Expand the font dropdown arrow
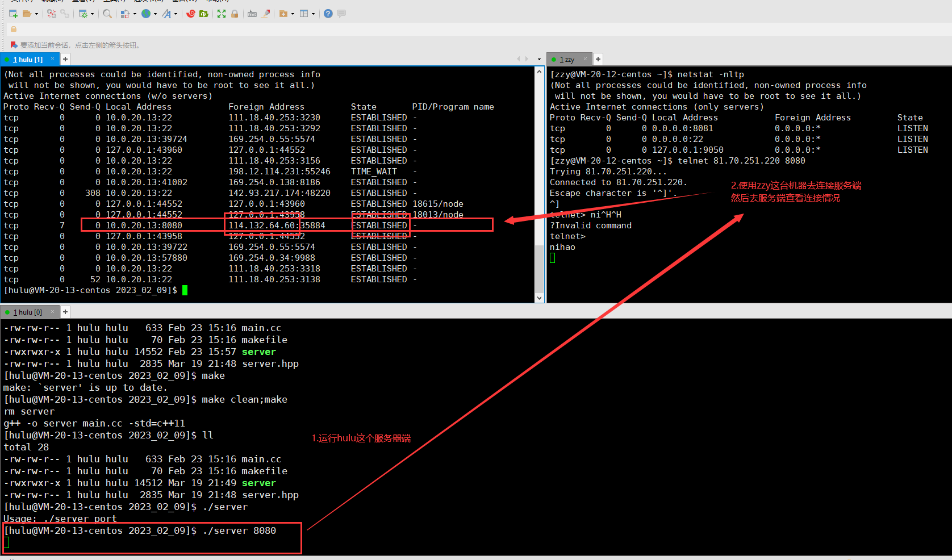952x560 pixels. click(176, 14)
